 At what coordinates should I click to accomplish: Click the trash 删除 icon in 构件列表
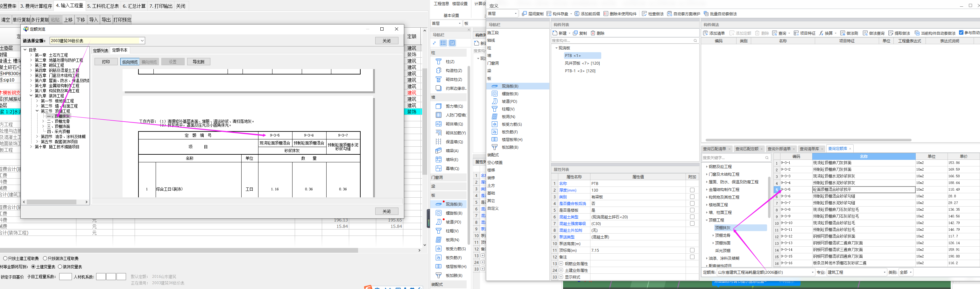coord(593,33)
